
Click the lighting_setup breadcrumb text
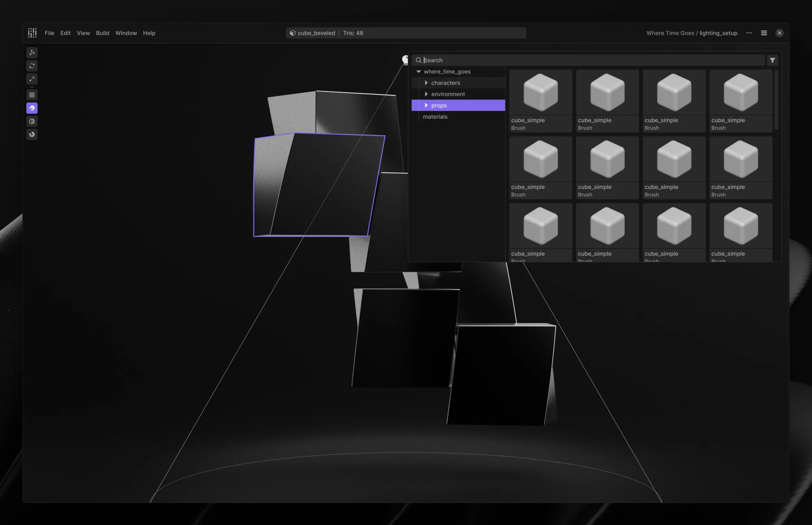[718, 33]
